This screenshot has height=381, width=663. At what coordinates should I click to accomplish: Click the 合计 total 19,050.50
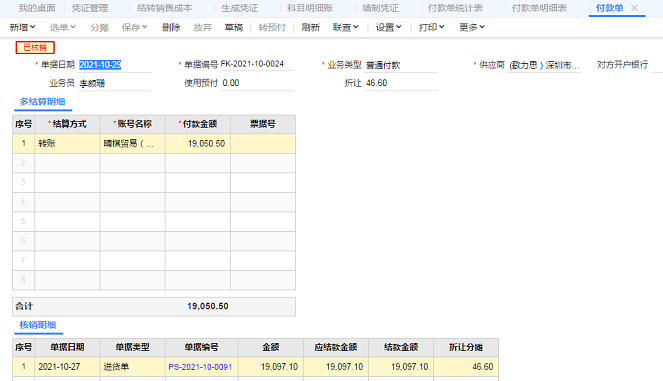pyautogui.click(x=208, y=306)
